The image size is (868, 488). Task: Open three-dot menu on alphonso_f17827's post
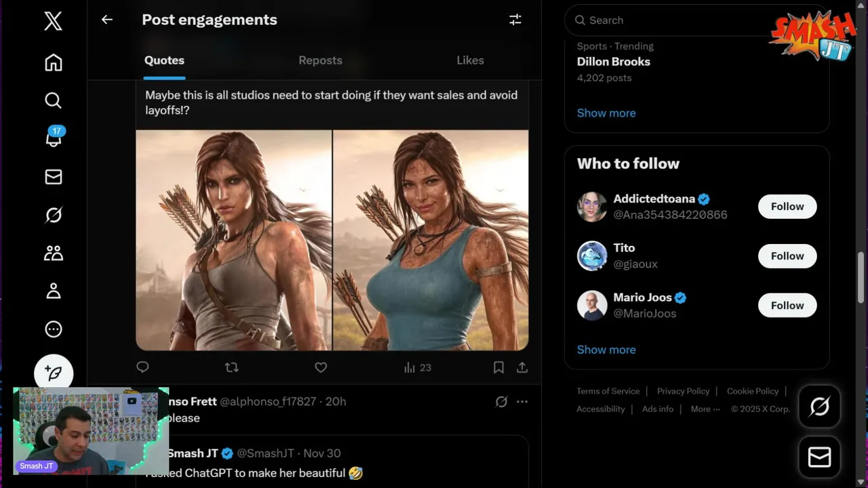(x=522, y=402)
